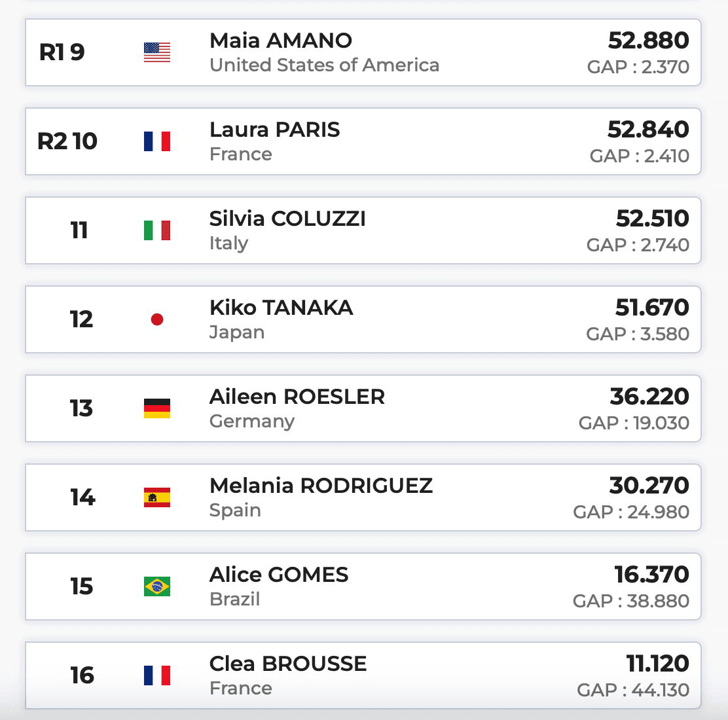The image size is (728, 720).
Task: Click the R2 10 rank label
Action: point(67,141)
